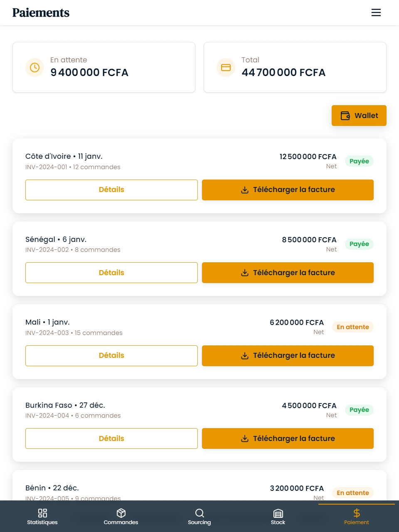The width and height of the screenshot is (399, 532).
Task: Open the Stock tab
Action: pyautogui.click(x=278, y=517)
